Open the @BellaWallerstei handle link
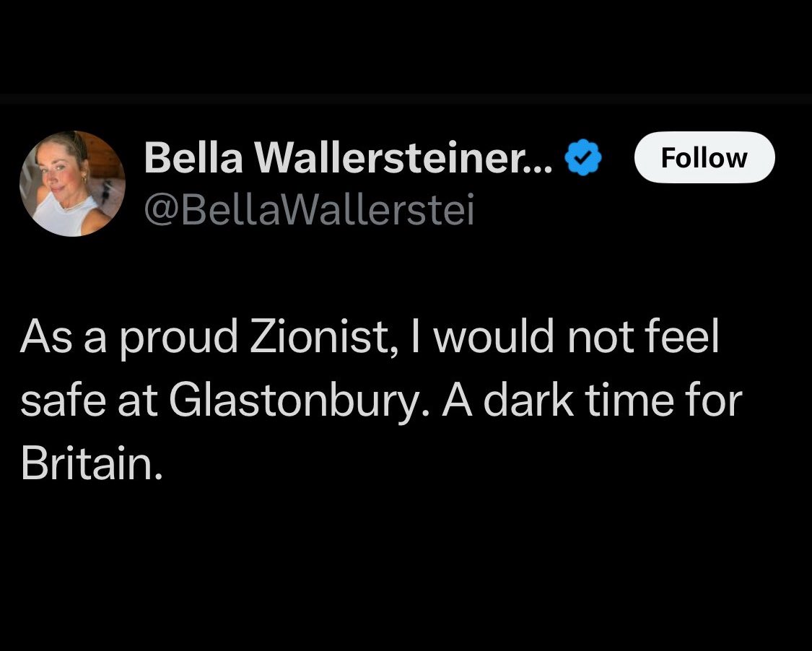This screenshot has height=651, width=812. pos(309,210)
